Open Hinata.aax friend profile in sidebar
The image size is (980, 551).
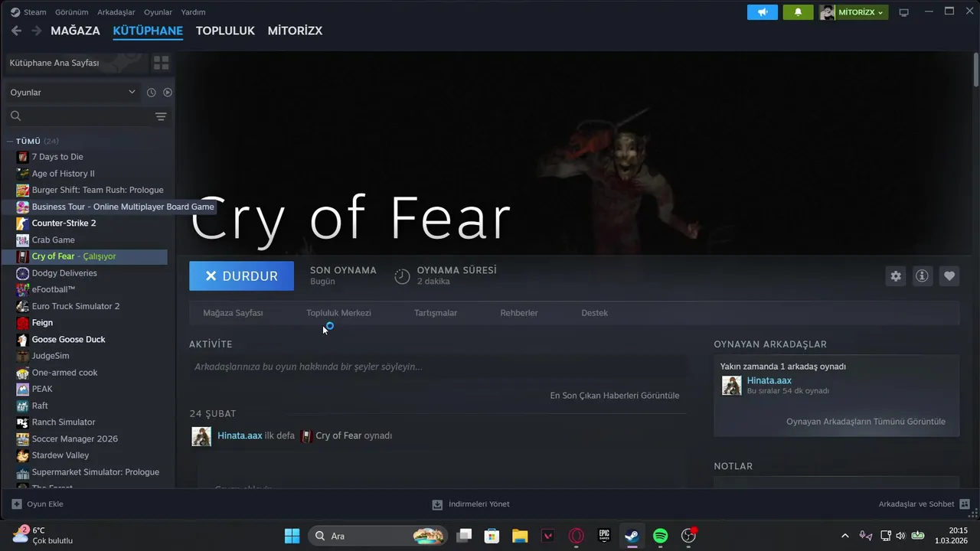pos(769,380)
